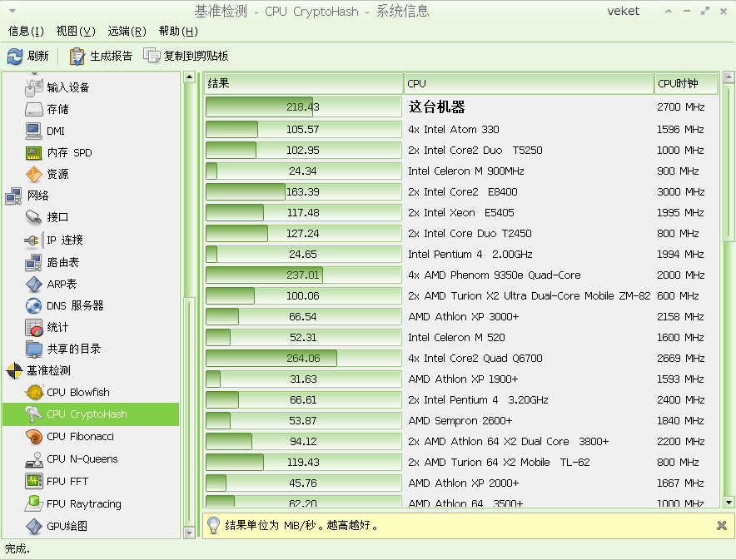Open the IP 连接 plug icon
Viewport: 736px width, 560px height.
click(32, 240)
